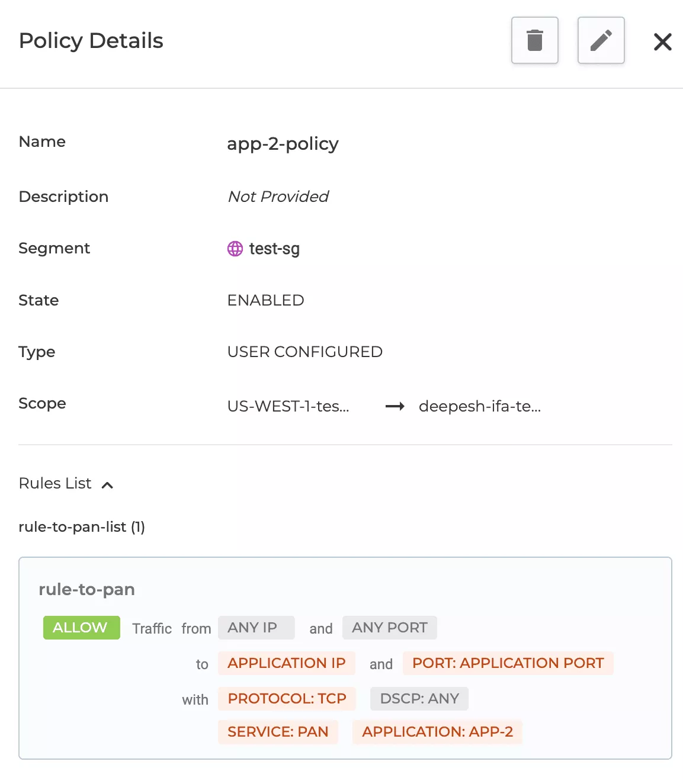Click the globe icon beside test-sg
The width and height of the screenshot is (683, 784).
(x=235, y=249)
